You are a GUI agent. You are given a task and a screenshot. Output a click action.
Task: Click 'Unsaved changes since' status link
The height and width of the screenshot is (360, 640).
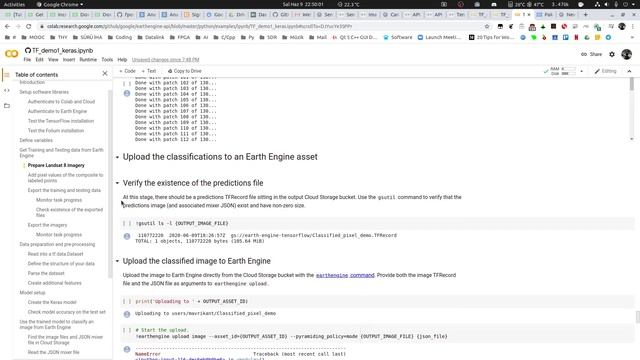[x=165, y=60]
